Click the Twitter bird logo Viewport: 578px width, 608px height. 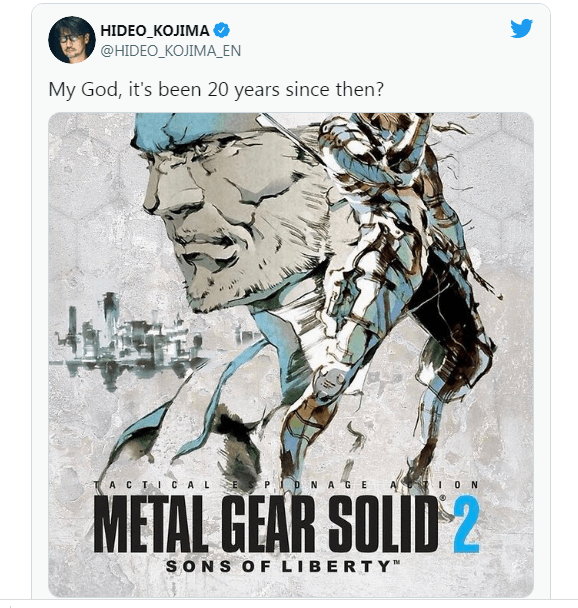coord(521,28)
